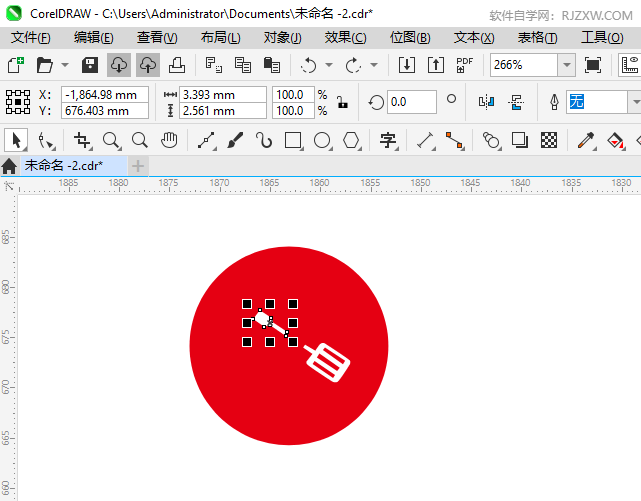Screen dimensions: 641x501
Task: Open the zoom level dropdown arrow
Action: [x=567, y=65]
